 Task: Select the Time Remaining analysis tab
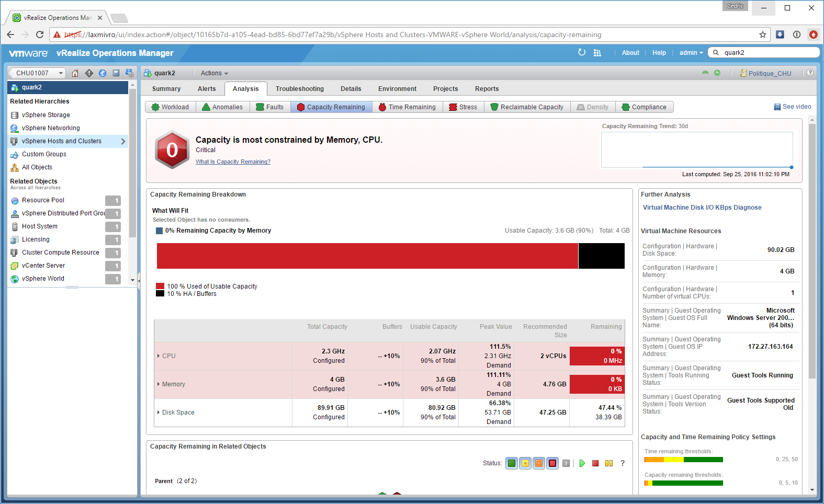(407, 107)
